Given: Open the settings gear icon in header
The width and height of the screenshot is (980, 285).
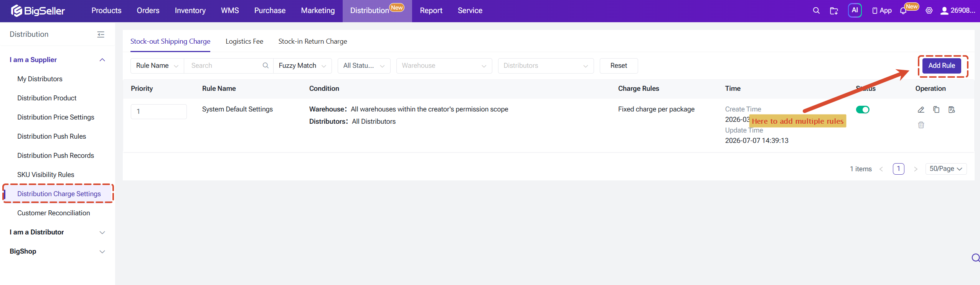Looking at the screenshot, I should [929, 11].
